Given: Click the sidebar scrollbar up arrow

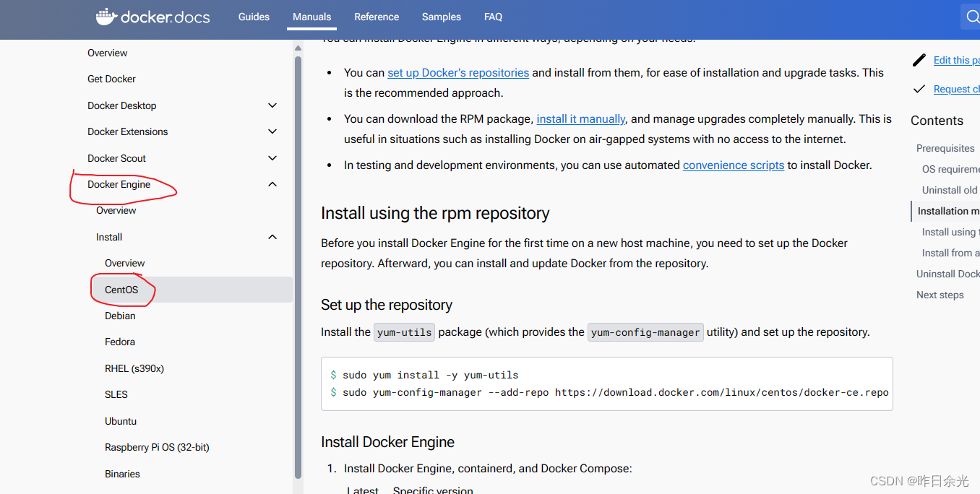Looking at the screenshot, I should (298, 48).
